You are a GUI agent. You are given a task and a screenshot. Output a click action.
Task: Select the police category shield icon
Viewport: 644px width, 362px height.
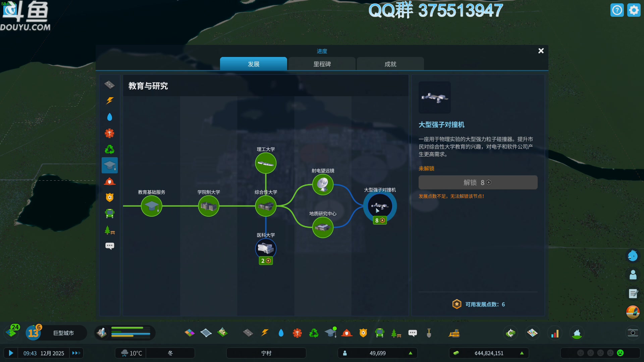click(x=110, y=197)
